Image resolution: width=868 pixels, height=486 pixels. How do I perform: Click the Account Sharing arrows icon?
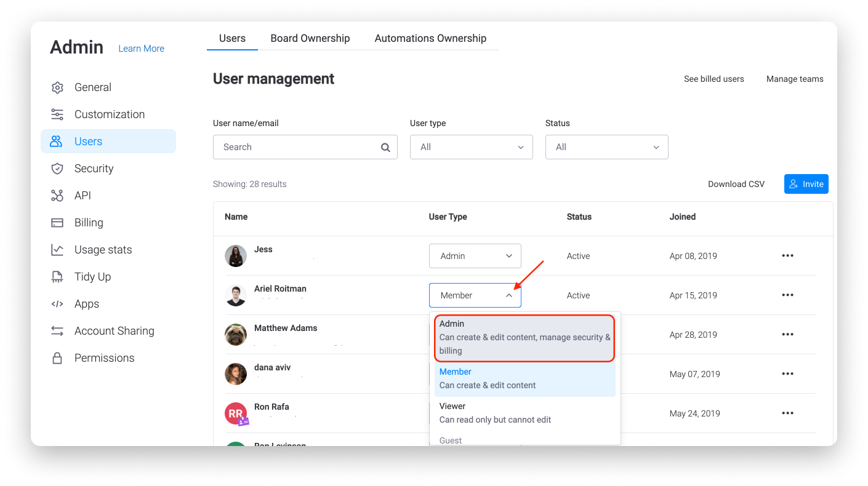57,331
